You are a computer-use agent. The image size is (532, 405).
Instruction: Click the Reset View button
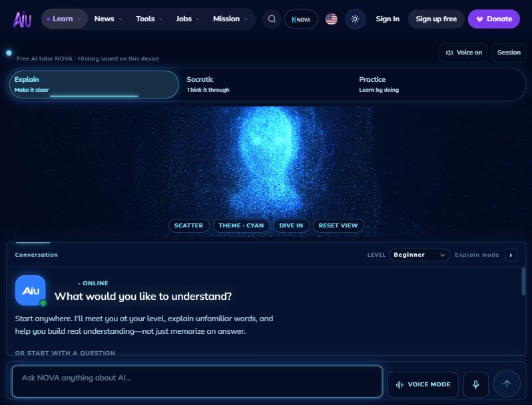[x=338, y=225]
